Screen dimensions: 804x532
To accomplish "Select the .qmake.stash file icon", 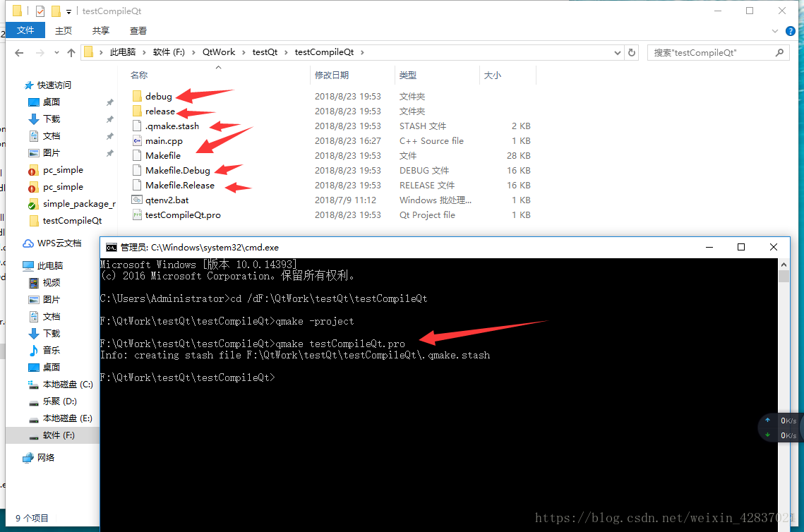I will coord(137,126).
